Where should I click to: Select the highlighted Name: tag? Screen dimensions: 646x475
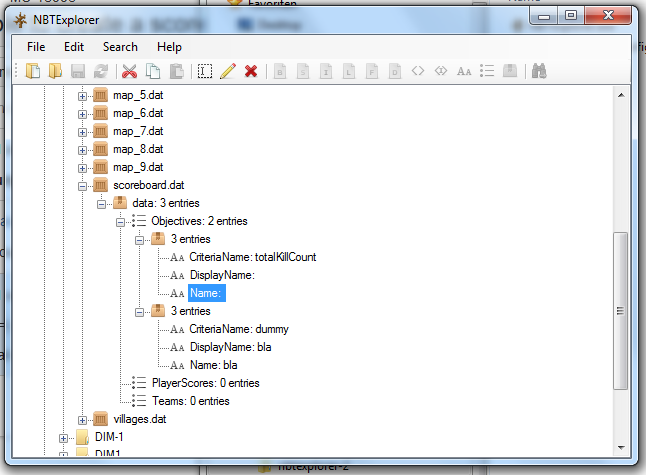pyautogui.click(x=206, y=293)
